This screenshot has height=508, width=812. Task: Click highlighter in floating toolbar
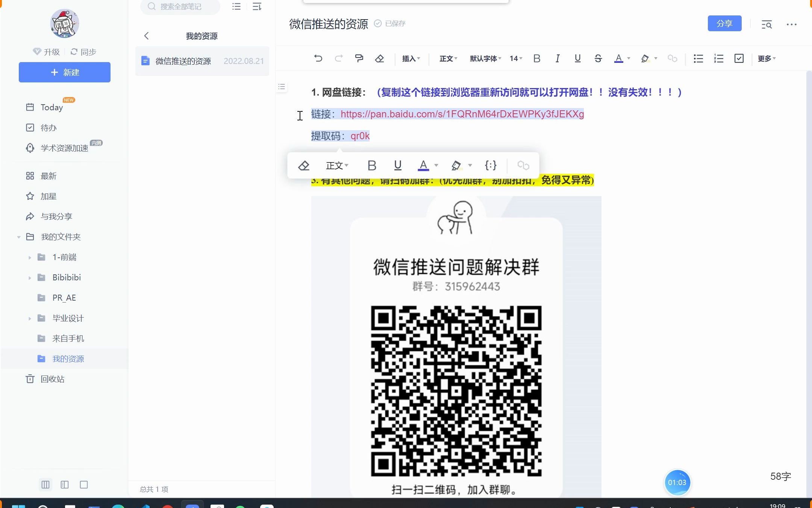pyautogui.click(x=456, y=165)
